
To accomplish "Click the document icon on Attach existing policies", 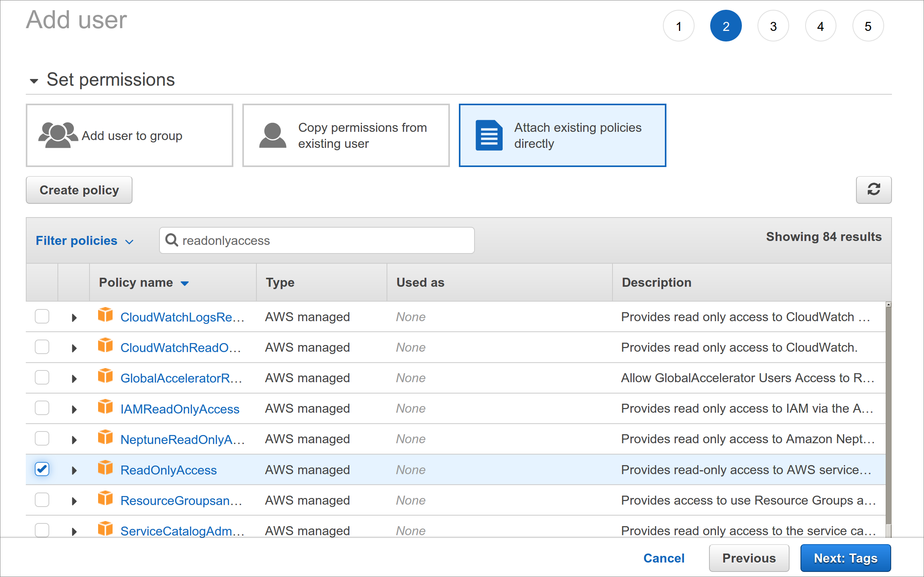I will (488, 135).
